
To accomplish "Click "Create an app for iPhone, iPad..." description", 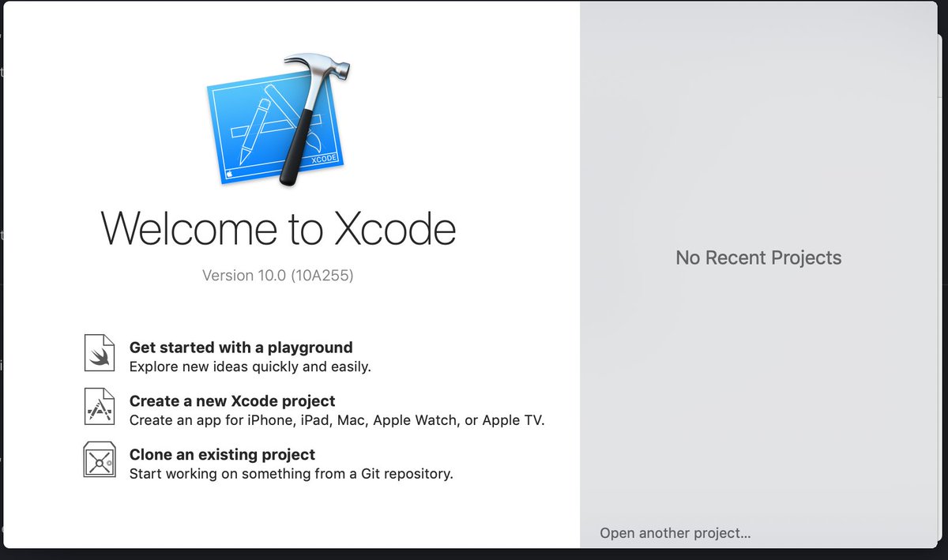I will [337, 420].
